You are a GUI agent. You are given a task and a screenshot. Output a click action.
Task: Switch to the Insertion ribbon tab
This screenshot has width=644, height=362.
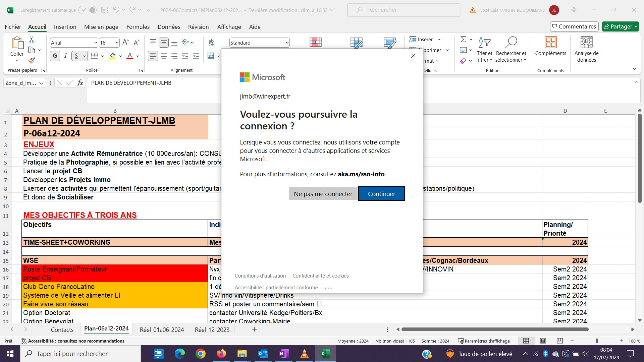65,27
